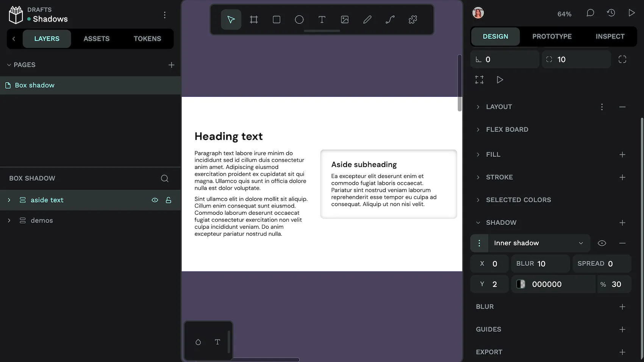Open the Plugins icon in toolbar
Screen dimensions: 644x362
click(413, 20)
